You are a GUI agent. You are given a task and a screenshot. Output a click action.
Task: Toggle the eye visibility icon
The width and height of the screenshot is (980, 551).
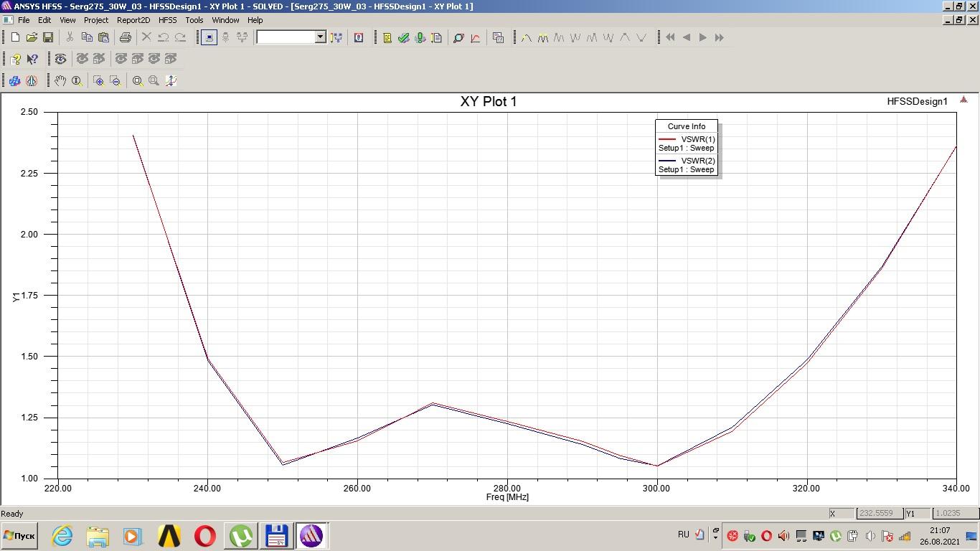pyautogui.click(x=60, y=59)
